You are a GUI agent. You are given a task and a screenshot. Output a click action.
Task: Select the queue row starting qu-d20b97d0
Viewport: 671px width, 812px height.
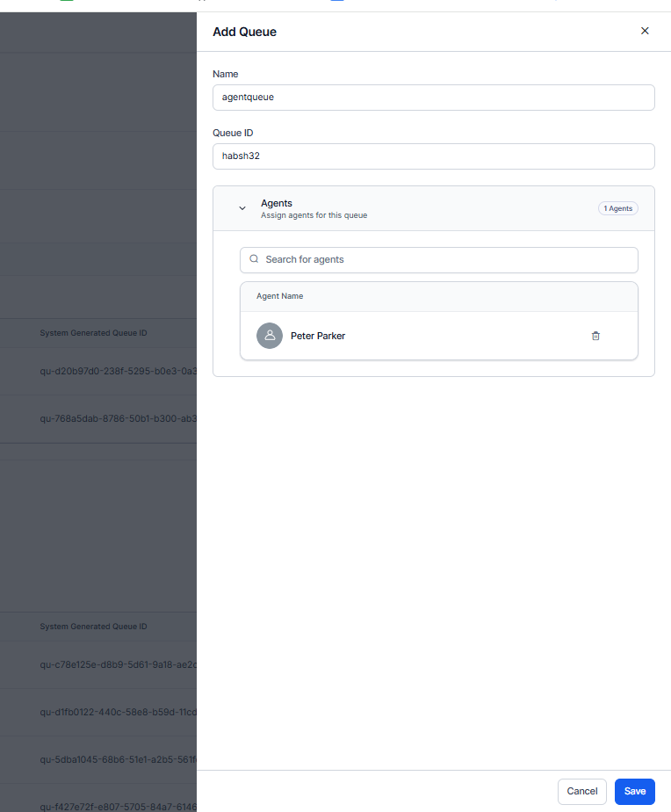click(118, 371)
